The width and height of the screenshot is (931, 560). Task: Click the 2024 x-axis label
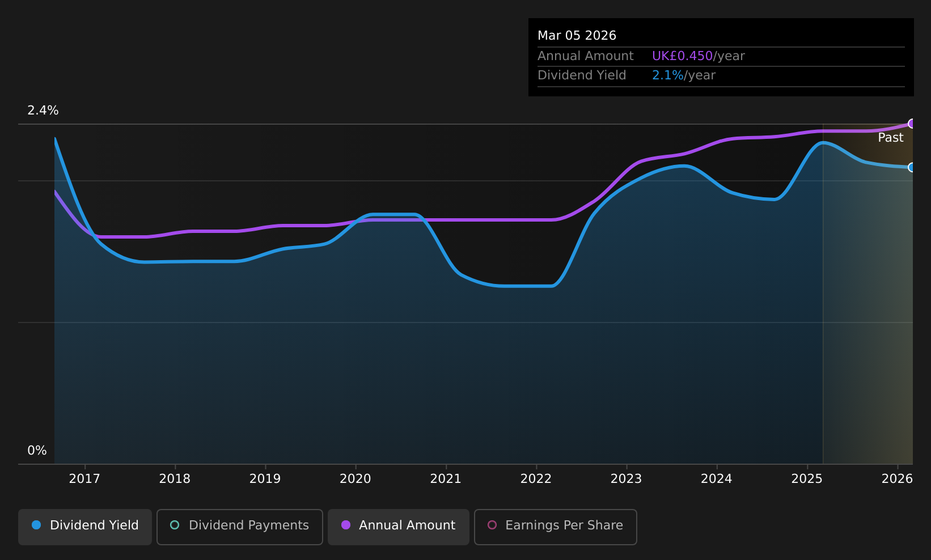click(x=717, y=479)
